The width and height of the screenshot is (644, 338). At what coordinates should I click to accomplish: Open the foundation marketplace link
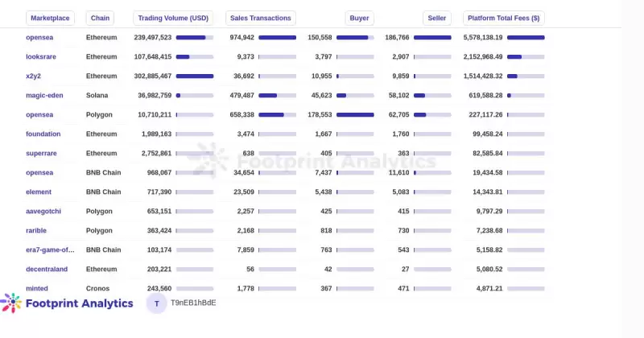click(43, 134)
